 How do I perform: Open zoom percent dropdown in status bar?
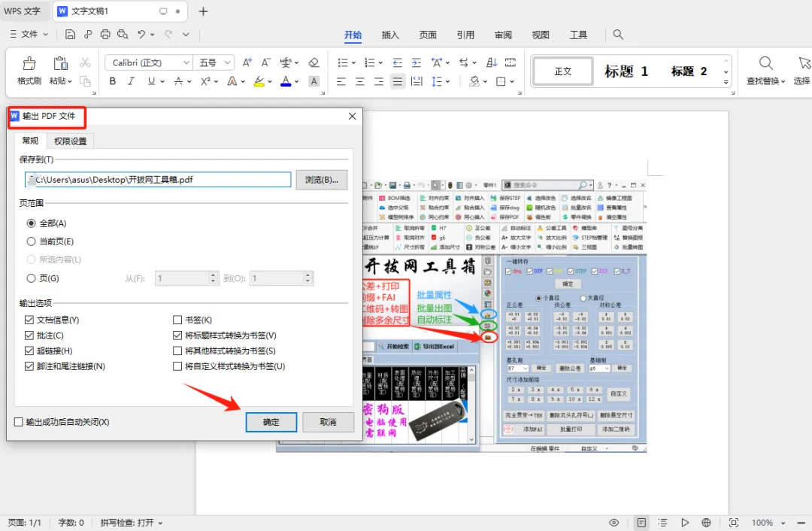coord(783,523)
